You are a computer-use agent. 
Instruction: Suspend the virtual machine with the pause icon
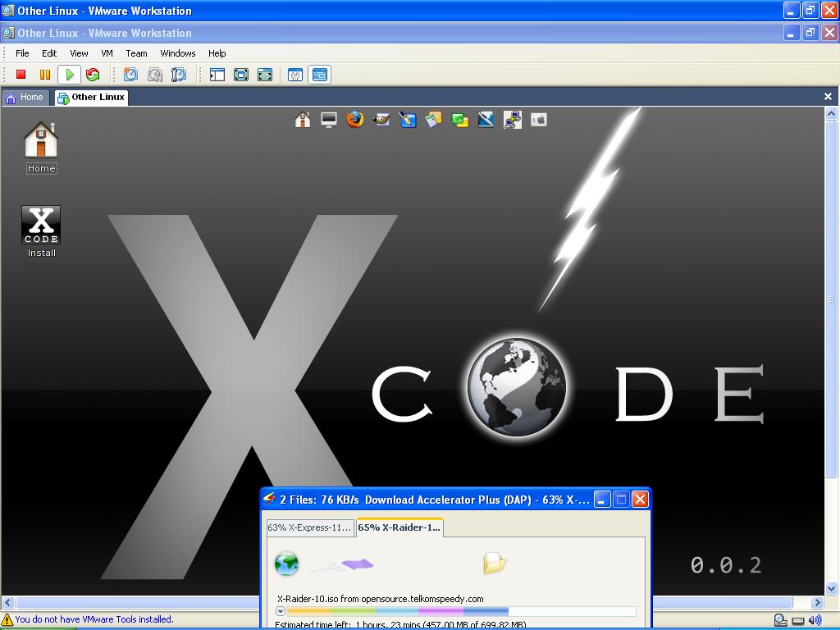(45, 75)
